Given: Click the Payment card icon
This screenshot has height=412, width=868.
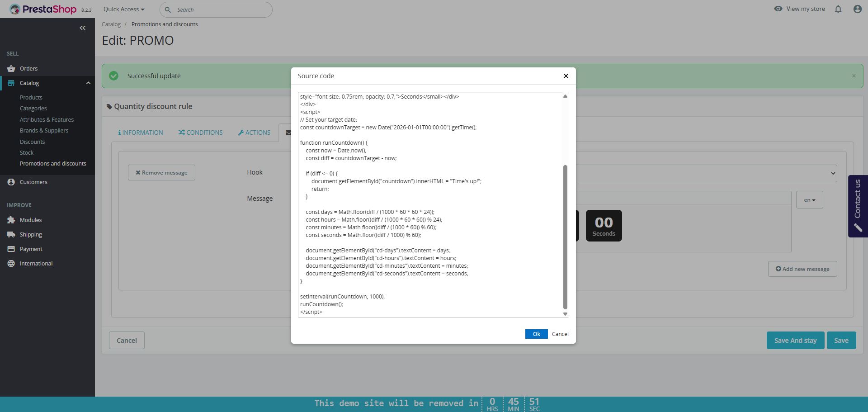Looking at the screenshot, I should 11,249.
